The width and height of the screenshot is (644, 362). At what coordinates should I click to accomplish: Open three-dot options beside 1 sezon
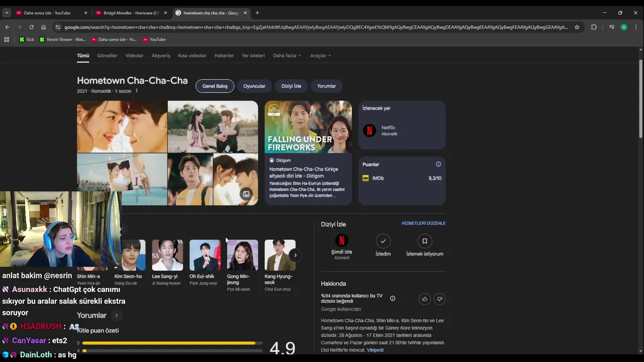click(136, 91)
